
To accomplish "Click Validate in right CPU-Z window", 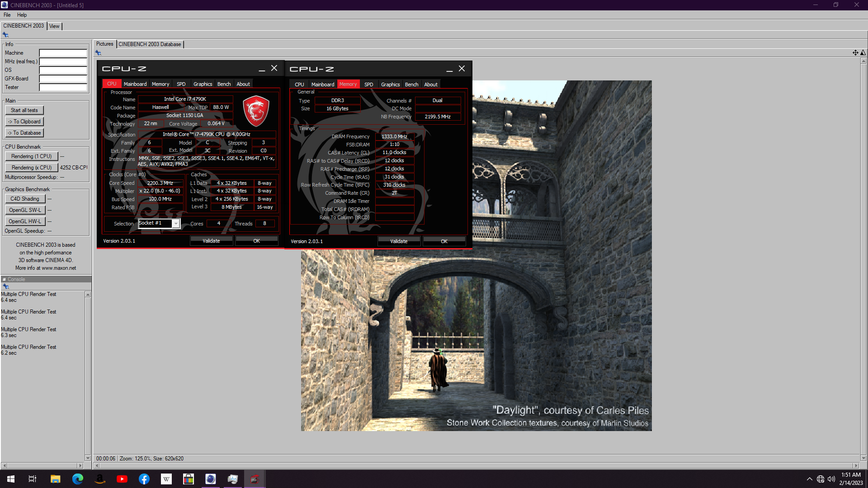I will click(399, 241).
